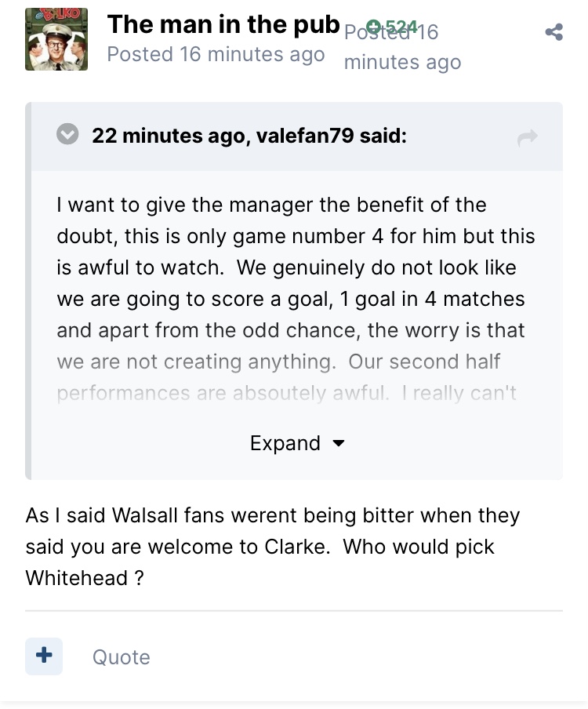Jump to valefan79's original post via arrow
The width and height of the screenshot is (588, 709).
point(528,138)
